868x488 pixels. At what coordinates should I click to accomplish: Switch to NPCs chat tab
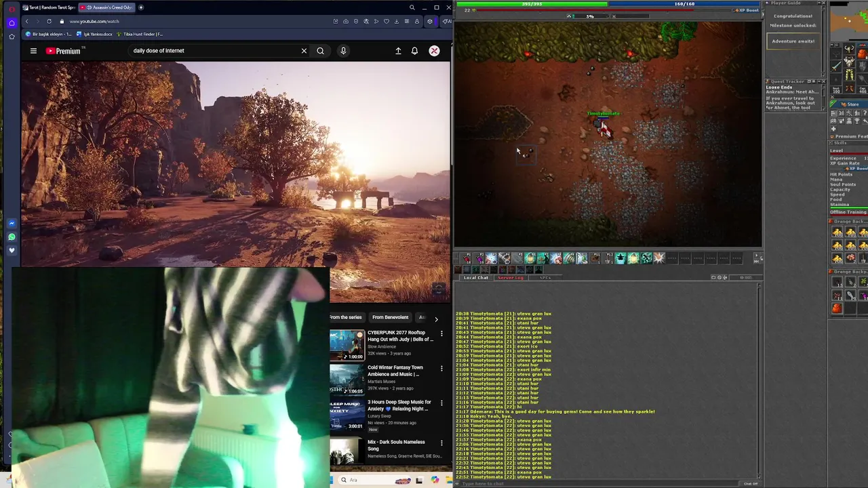545,277
